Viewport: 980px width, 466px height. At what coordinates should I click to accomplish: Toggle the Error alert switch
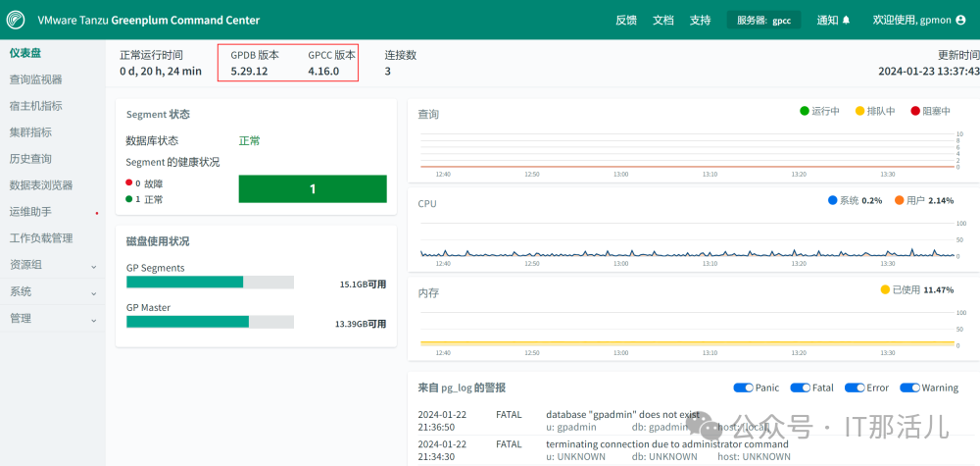click(855, 388)
